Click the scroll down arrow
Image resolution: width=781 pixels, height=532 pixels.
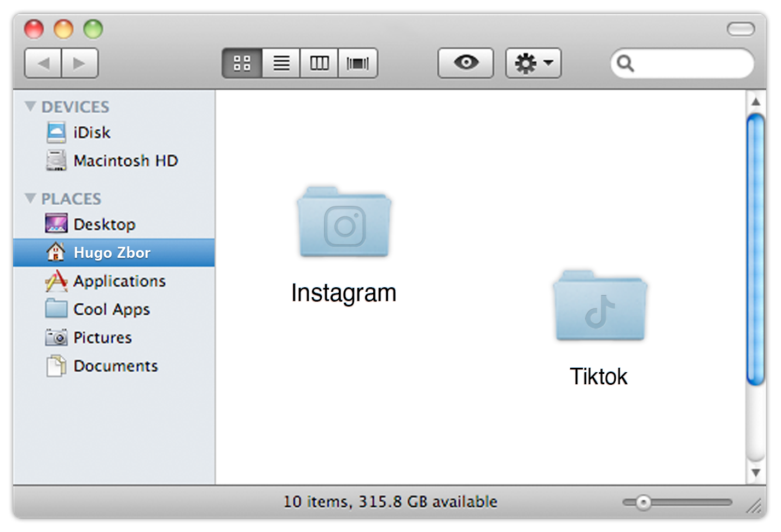756,472
